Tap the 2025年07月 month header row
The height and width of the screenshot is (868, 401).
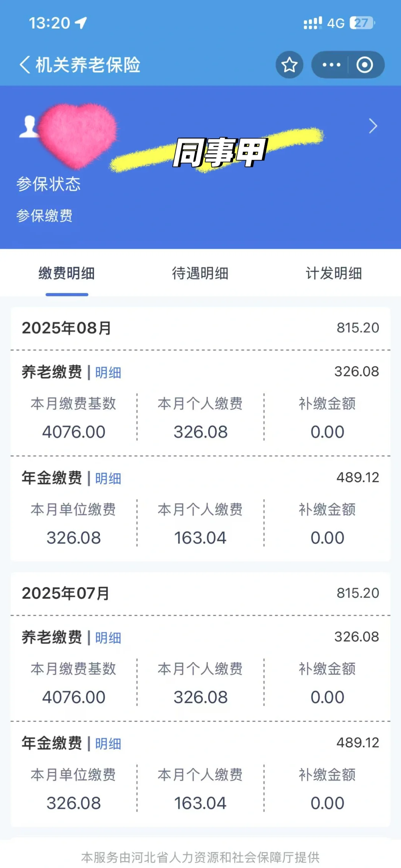pyautogui.click(x=200, y=593)
